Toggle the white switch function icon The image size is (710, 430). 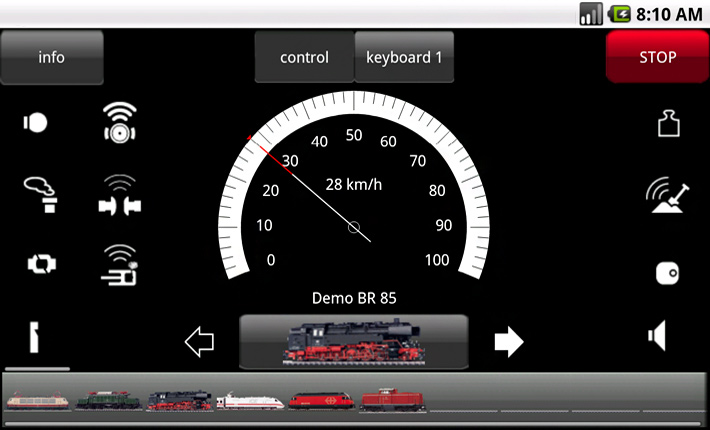pos(667,273)
